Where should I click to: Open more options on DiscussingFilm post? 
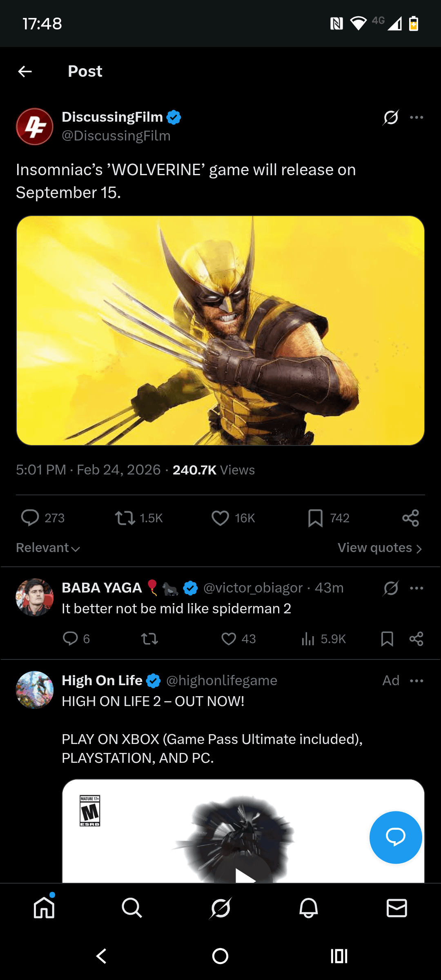pyautogui.click(x=416, y=118)
